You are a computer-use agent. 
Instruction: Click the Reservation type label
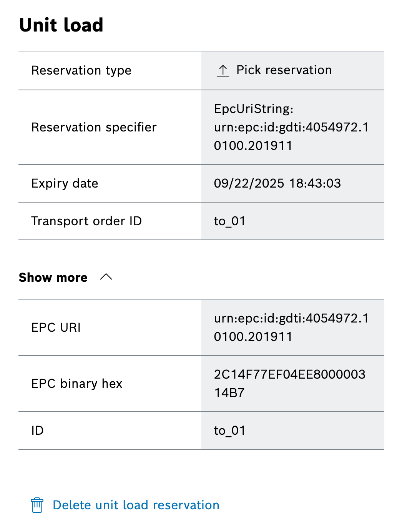coord(81,71)
